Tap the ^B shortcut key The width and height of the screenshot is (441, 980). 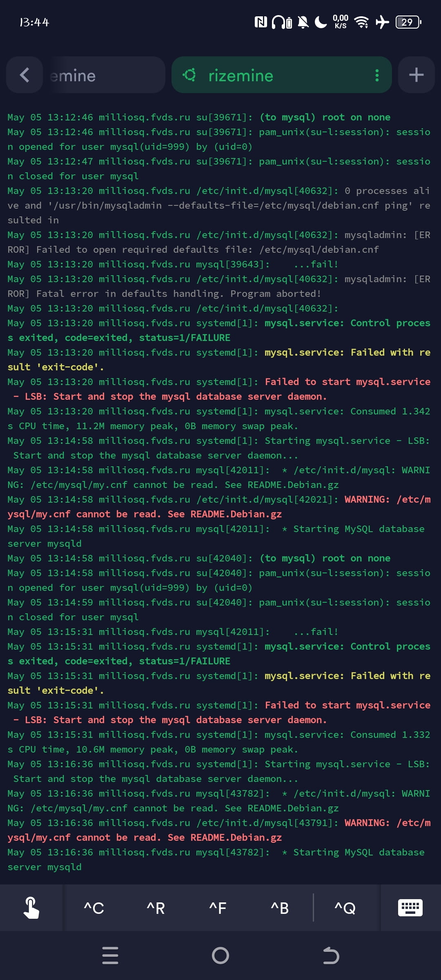(280, 908)
